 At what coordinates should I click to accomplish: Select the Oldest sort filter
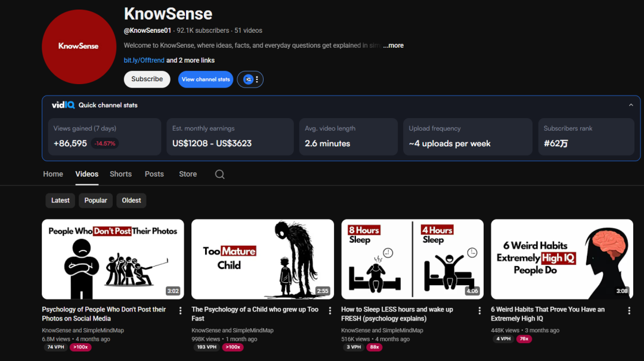[x=131, y=200]
